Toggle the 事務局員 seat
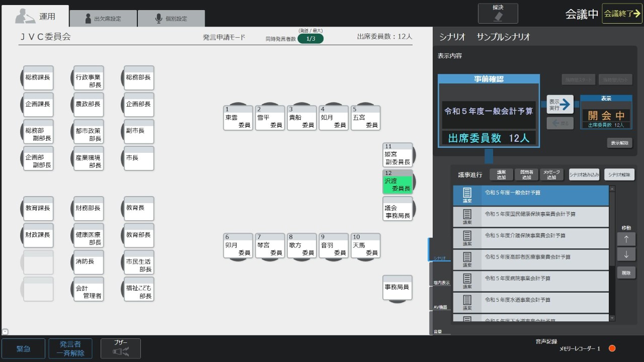 (x=397, y=288)
